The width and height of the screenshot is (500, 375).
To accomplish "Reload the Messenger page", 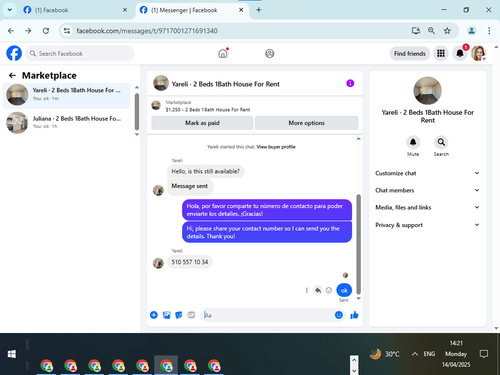I will pos(46,31).
